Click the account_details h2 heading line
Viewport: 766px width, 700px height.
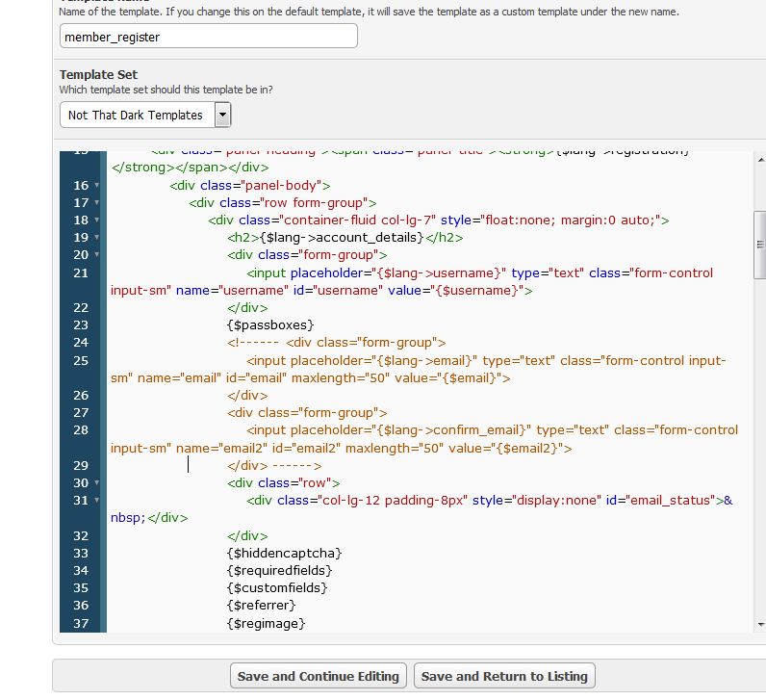[345, 237]
